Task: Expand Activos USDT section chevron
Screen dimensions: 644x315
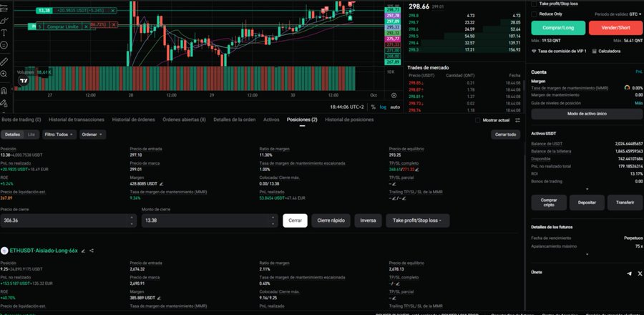Action: [x=587, y=189]
